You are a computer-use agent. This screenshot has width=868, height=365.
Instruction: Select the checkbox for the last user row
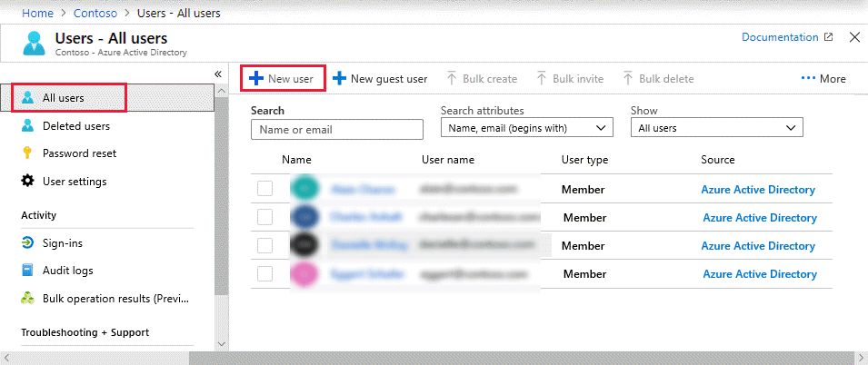[x=264, y=273]
